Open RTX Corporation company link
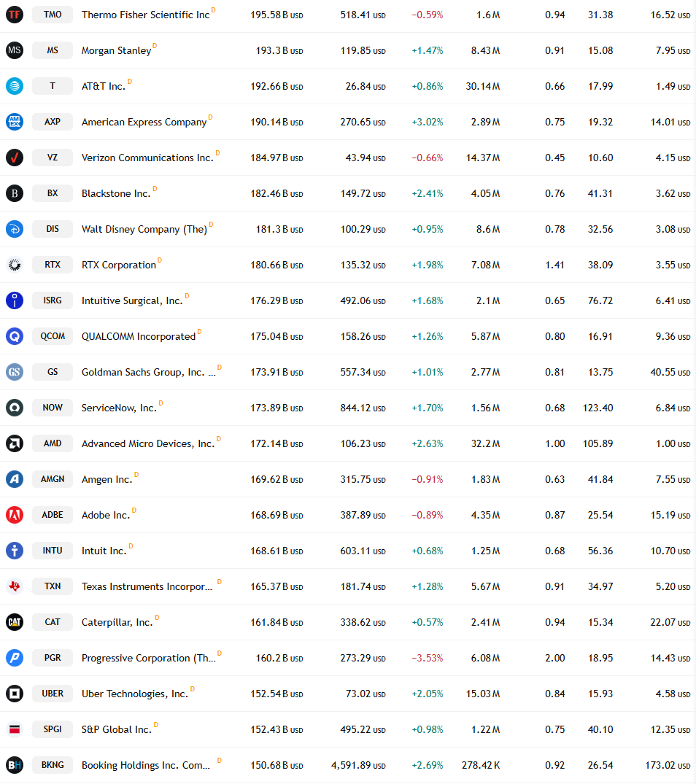Screen dimensions: 696x784 pos(119,265)
